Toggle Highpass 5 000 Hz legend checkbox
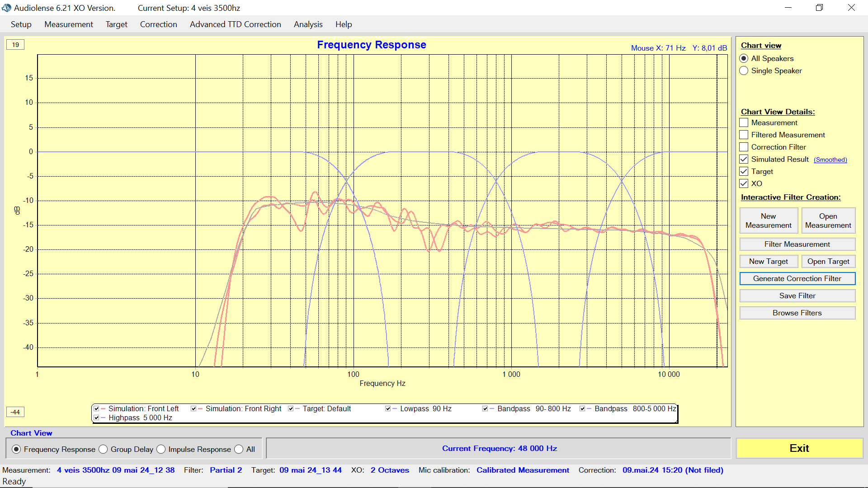Image resolution: width=868 pixels, height=488 pixels. click(96, 418)
